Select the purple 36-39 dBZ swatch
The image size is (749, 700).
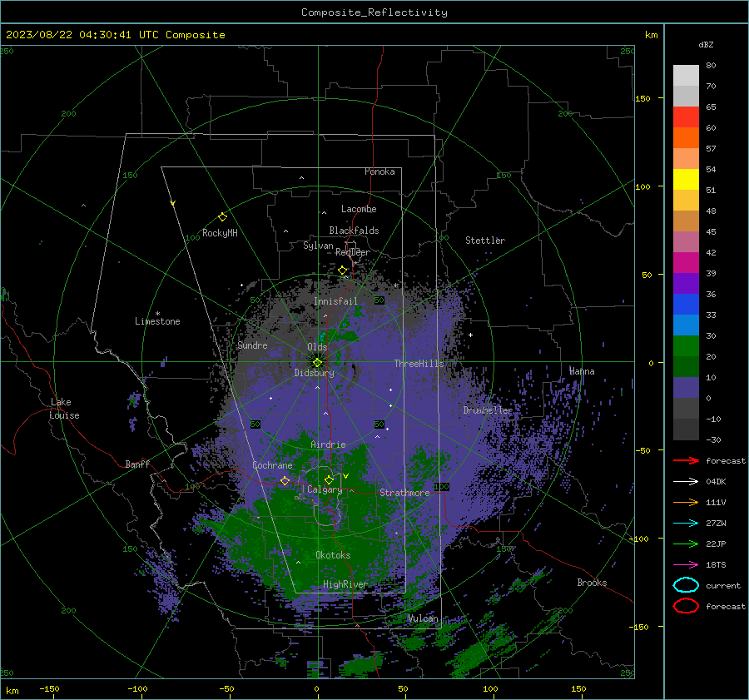tap(686, 283)
